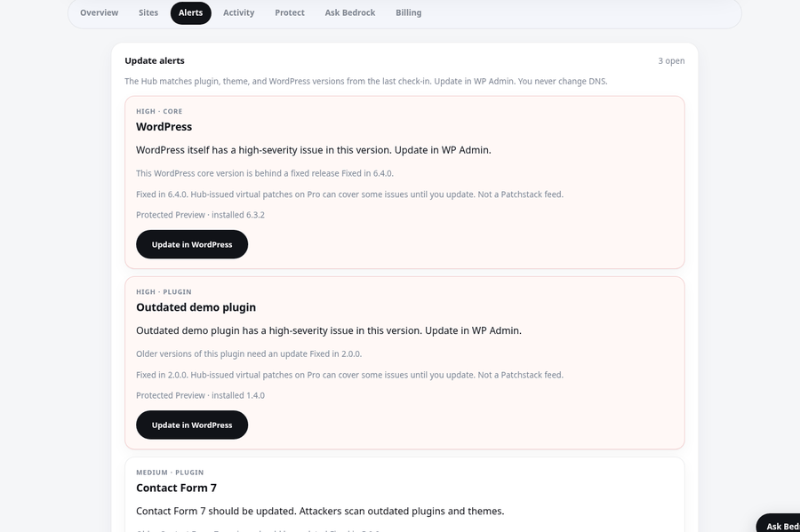The width and height of the screenshot is (800, 532).
Task: Click the 'Fixed in 2.0.0. Hub-issued virtual patches' line
Action: pyautogui.click(x=350, y=375)
